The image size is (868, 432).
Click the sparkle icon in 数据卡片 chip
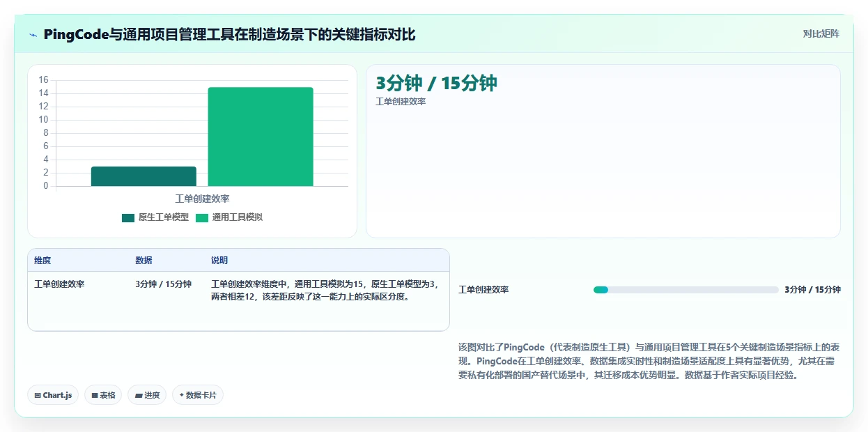click(182, 395)
